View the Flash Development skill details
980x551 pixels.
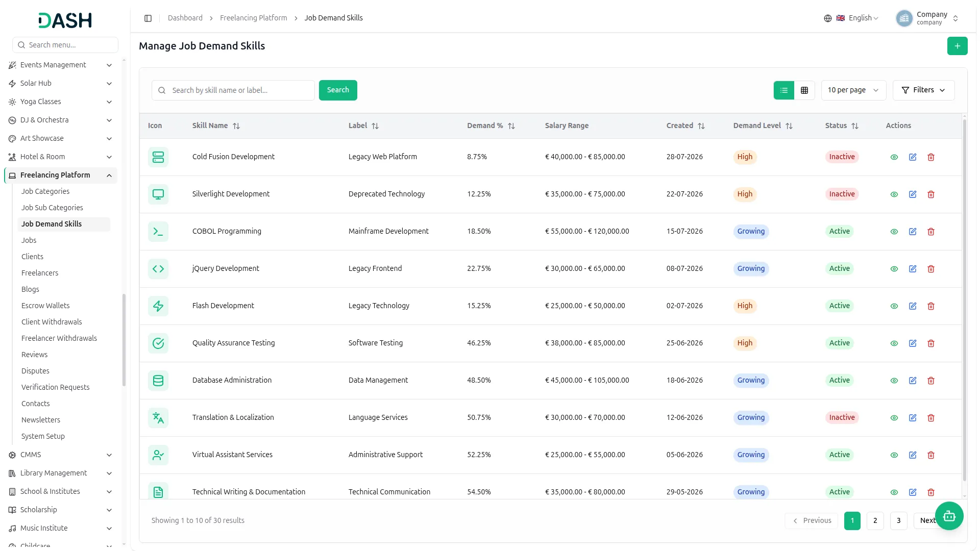coord(894,306)
